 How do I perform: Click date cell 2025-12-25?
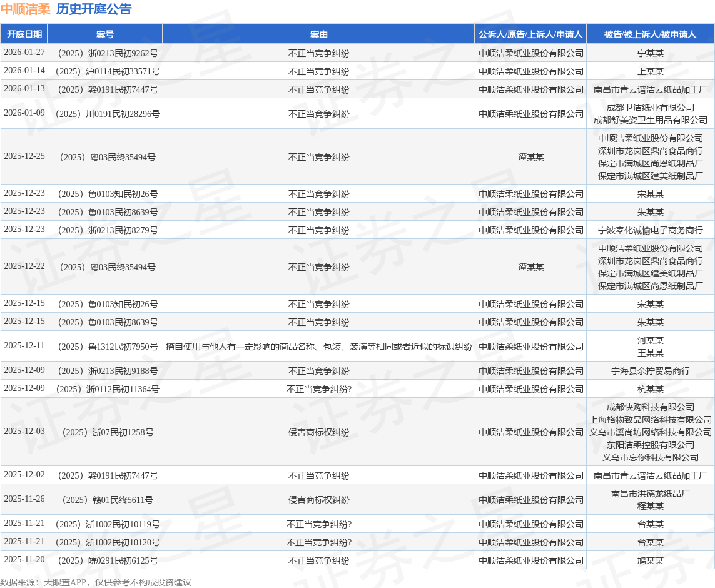(x=24, y=156)
